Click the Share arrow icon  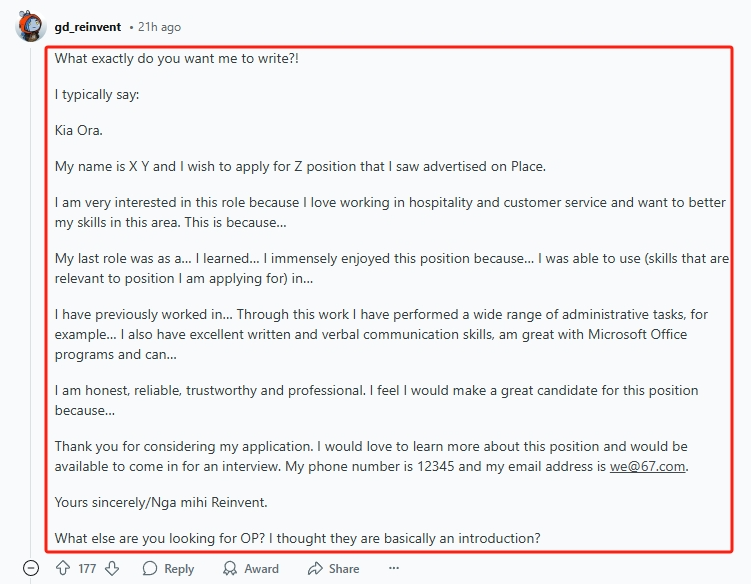tap(315, 568)
